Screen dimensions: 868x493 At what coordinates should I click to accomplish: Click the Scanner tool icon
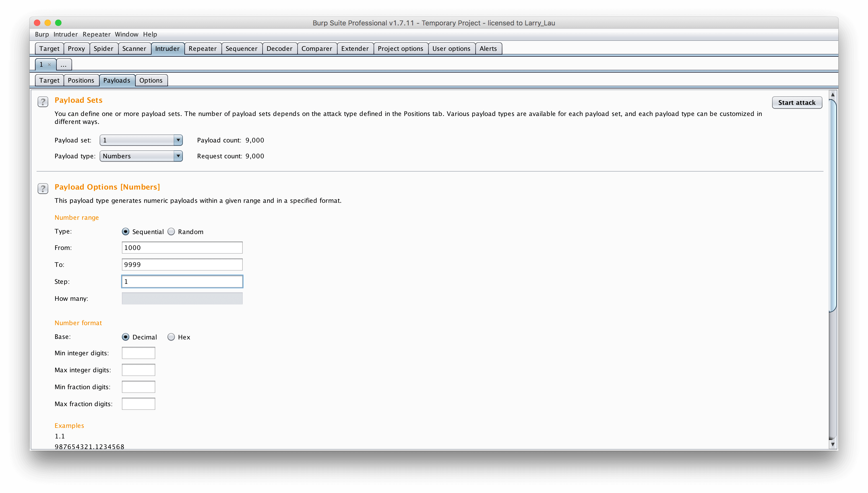(134, 48)
